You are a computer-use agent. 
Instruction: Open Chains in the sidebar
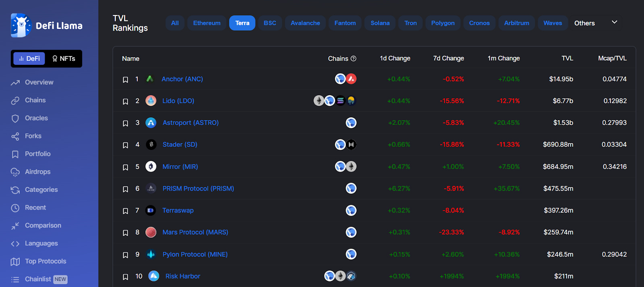coord(28,100)
